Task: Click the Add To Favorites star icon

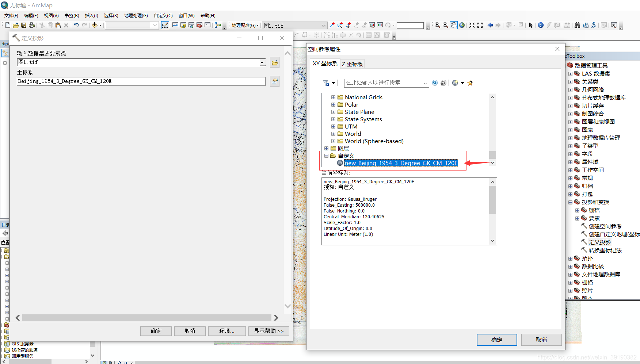Action: coord(470,83)
